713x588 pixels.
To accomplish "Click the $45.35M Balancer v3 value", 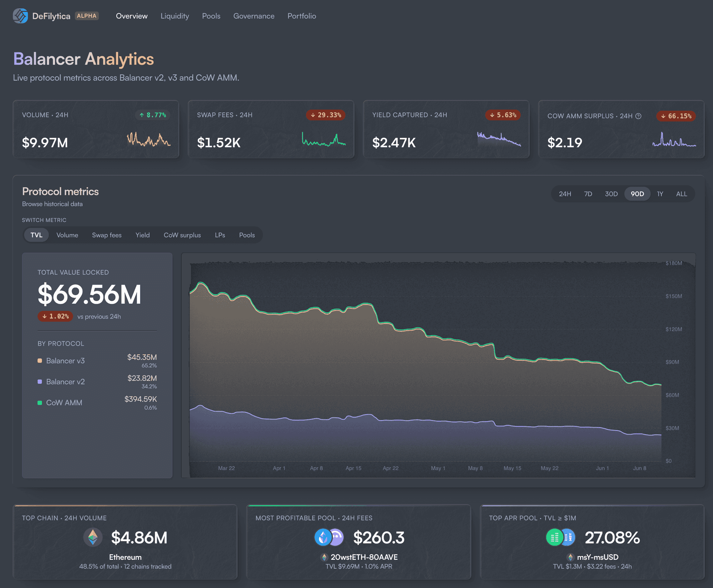I will click(x=142, y=357).
